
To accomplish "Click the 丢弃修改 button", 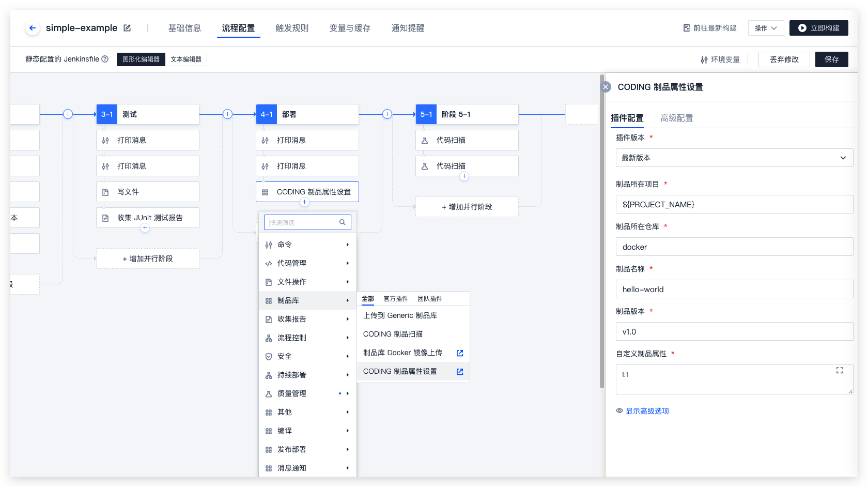I will point(784,59).
